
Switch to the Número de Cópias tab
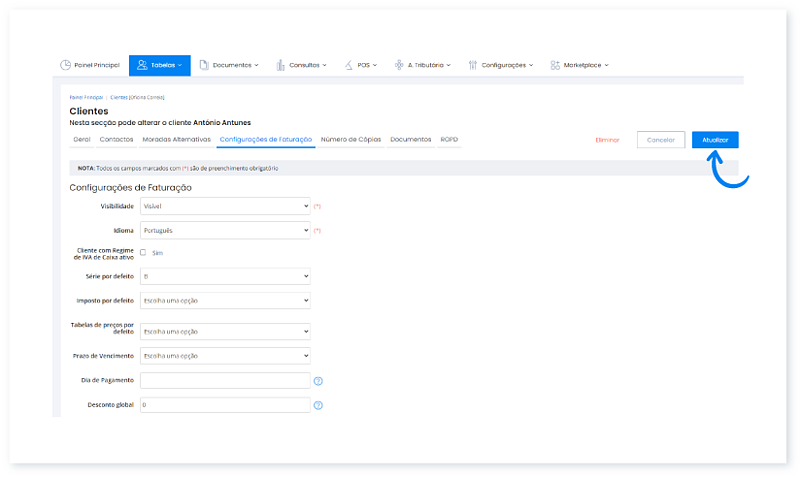pos(351,139)
